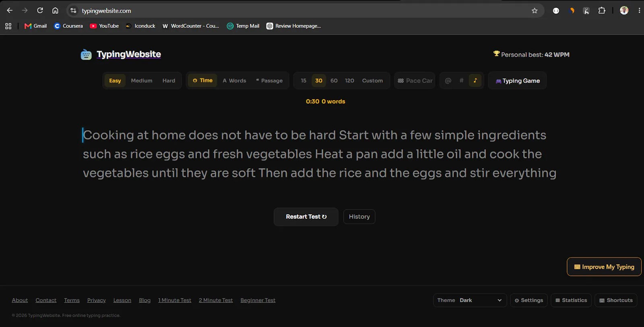Open the Privacy link
Screen dimensions: 644x327
[x=97, y=300]
